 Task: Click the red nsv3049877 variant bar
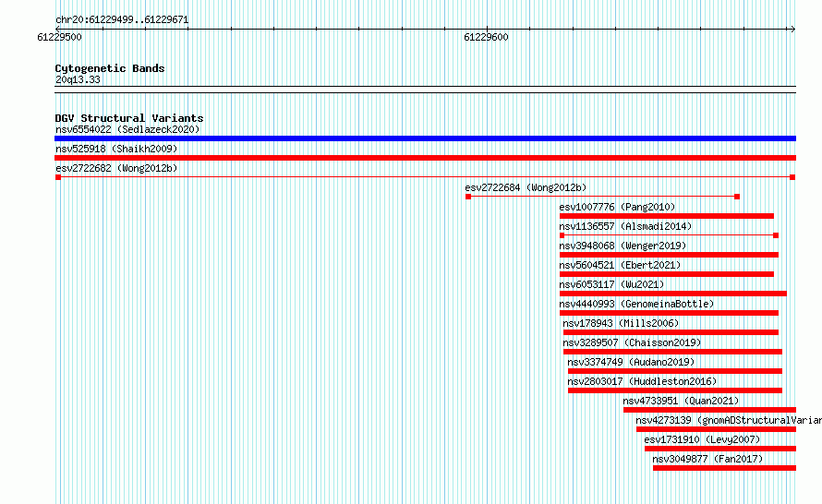[724, 468]
